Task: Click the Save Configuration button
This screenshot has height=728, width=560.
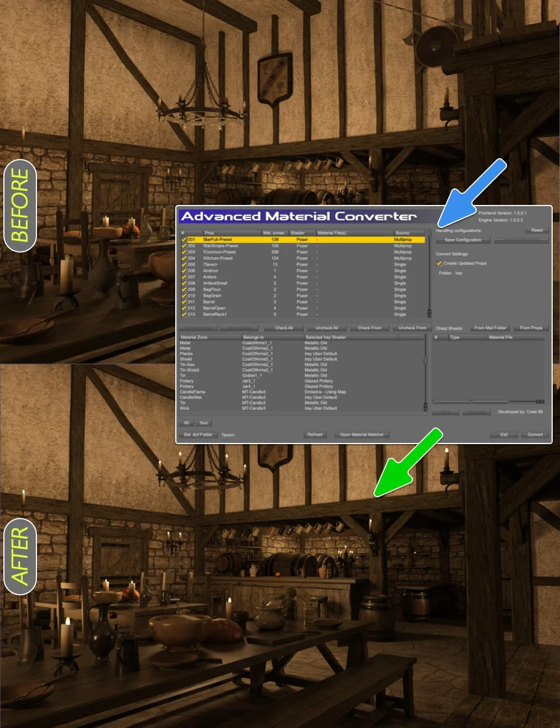Action: 463,240
